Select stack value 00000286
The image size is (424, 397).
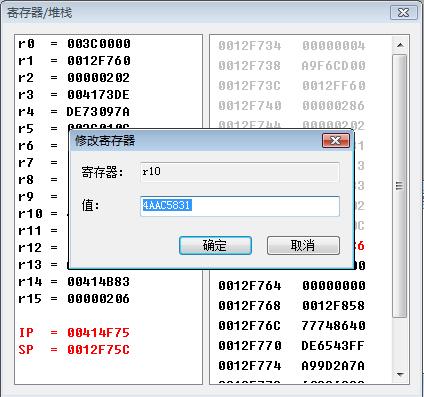point(334,106)
